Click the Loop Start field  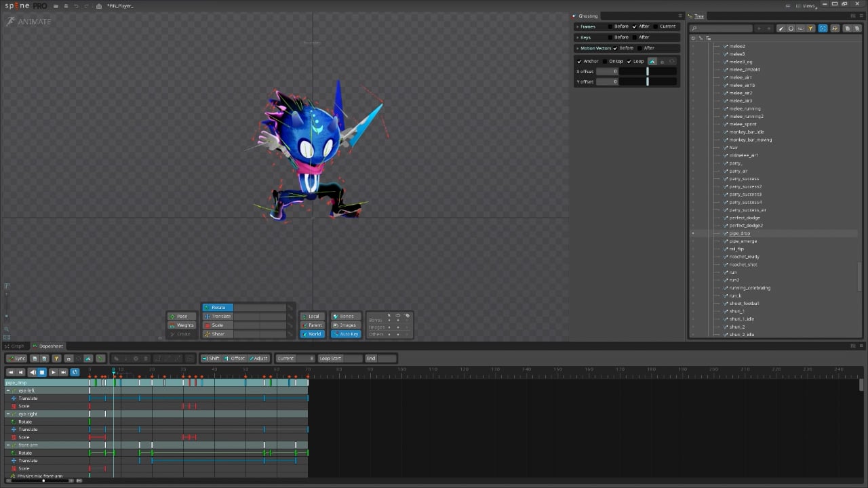tap(340, 359)
